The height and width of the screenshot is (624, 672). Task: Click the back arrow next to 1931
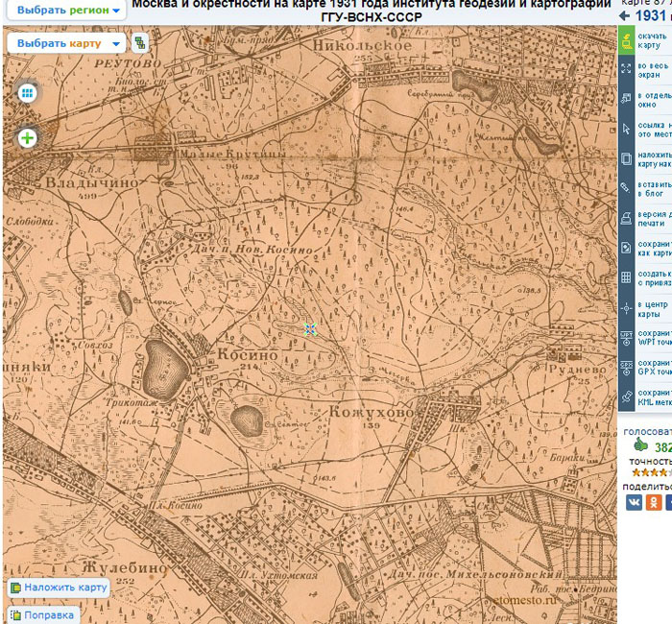pos(625,16)
